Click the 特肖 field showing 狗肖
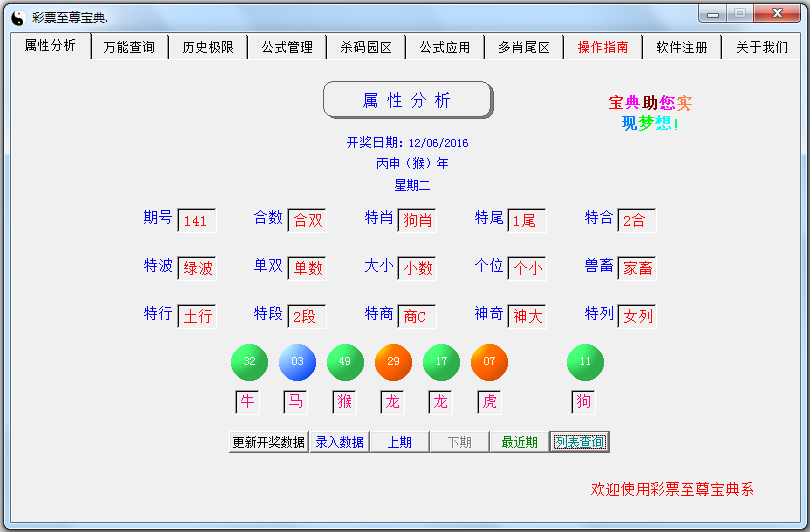The width and height of the screenshot is (810, 532). [x=417, y=221]
